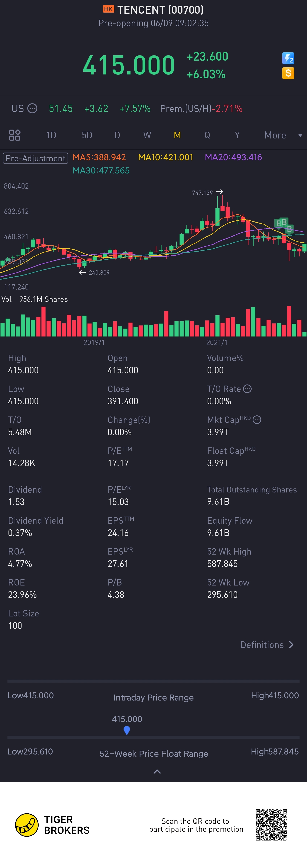Tap the Vol 956.1M Shares label
This screenshot has width=307, height=868.
point(35,299)
